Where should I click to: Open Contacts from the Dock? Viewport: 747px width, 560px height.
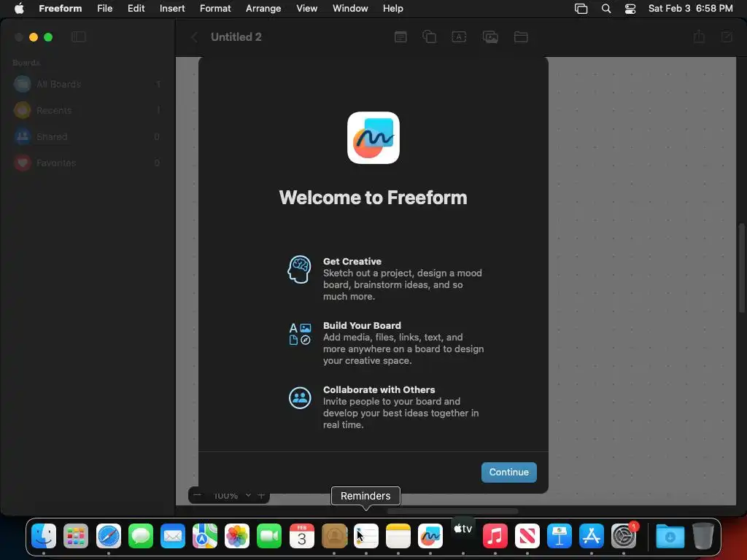coord(334,536)
